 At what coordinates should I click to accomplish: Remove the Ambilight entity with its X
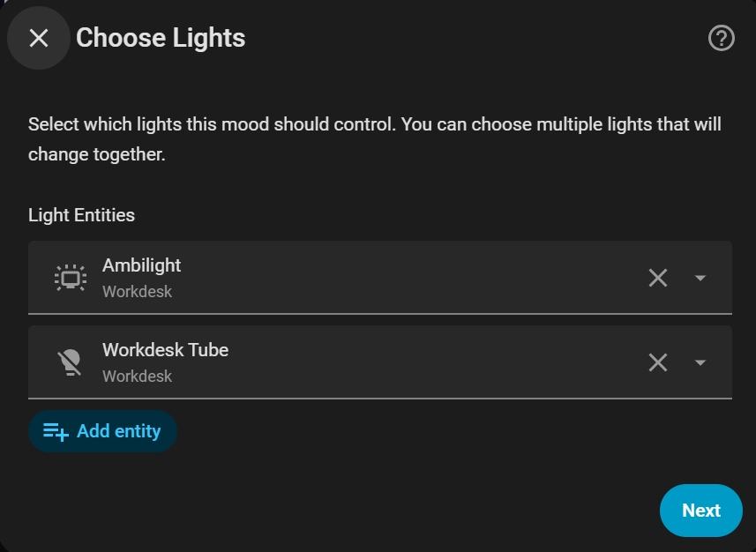tap(658, 278)
